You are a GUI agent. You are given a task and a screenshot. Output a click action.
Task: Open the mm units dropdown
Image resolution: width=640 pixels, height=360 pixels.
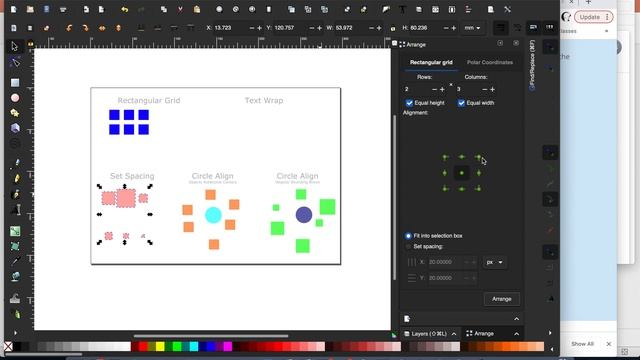[x=472, y=28]
